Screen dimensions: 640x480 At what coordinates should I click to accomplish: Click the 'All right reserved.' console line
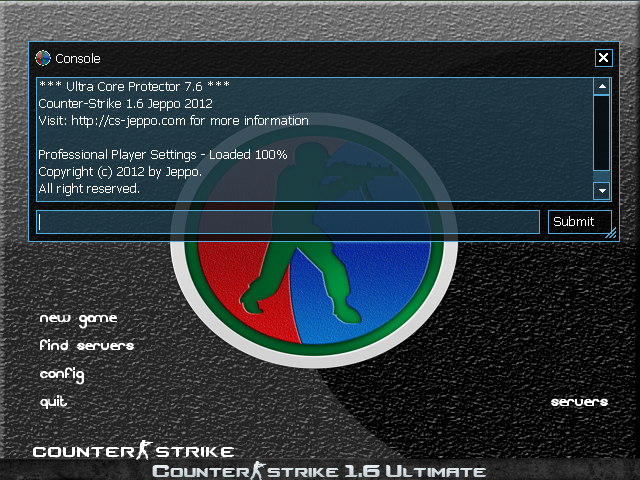click(x=89, y=189)
